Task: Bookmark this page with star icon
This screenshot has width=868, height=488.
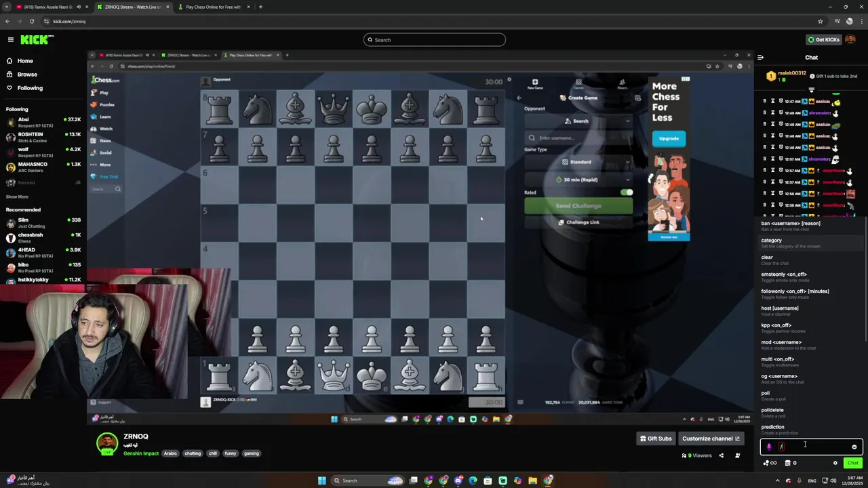Action: click(x=820, y=21)
